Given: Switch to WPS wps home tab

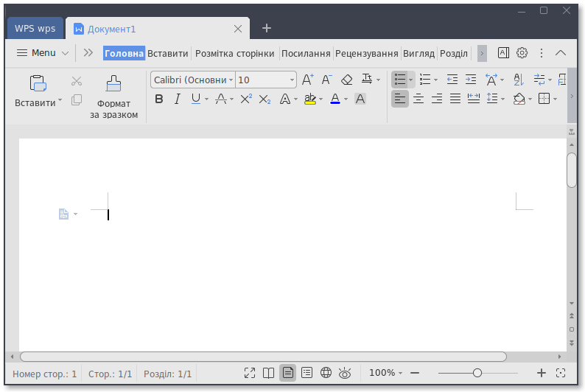Looking at the screenshot, I should (x=35, y=28).
